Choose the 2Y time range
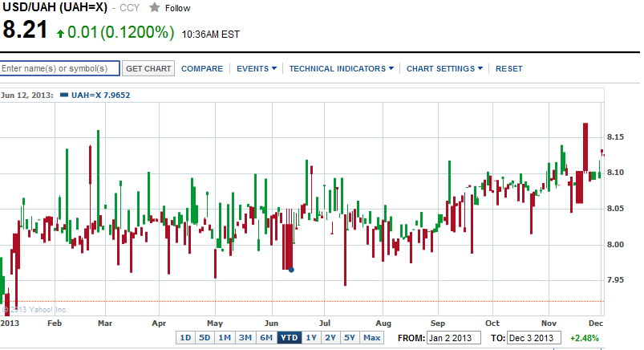Viewport: 644px width, 350px height. pos(330,338)
